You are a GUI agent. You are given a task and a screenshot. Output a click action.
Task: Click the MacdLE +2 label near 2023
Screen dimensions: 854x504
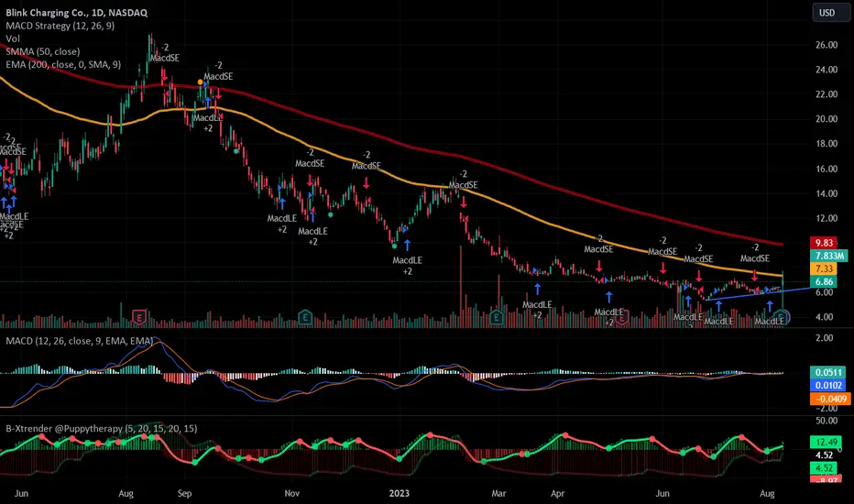tap(408, 266)
